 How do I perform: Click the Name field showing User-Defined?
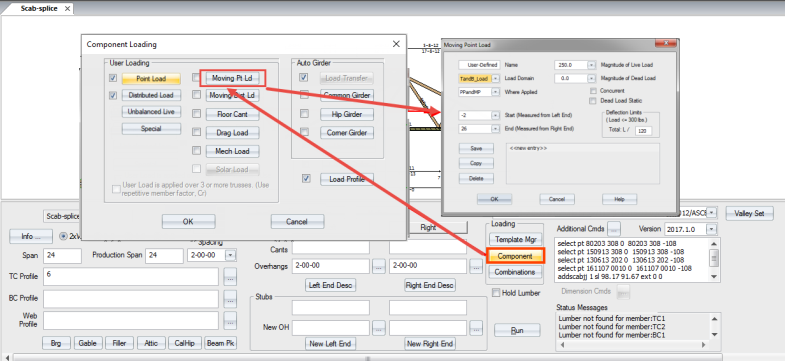click(479, 65)
